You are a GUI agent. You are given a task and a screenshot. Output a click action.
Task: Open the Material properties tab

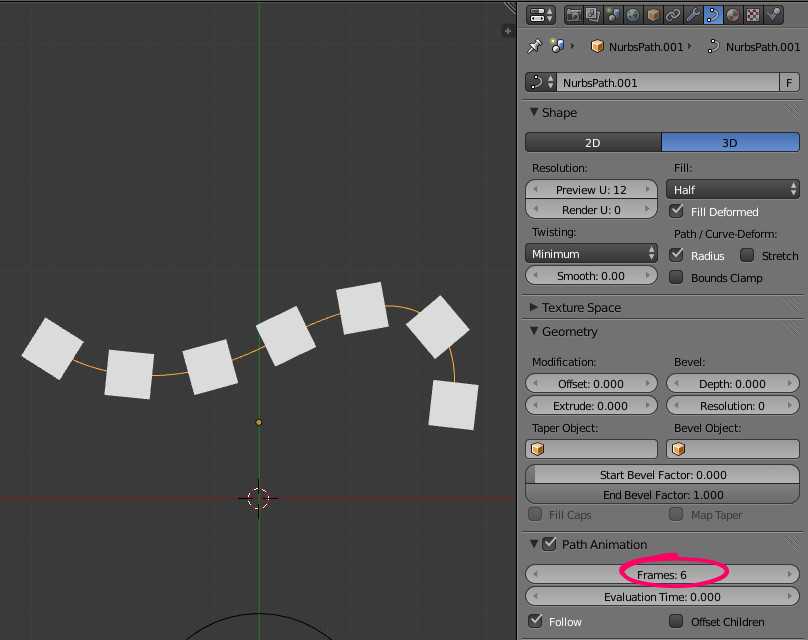point(733,15)
